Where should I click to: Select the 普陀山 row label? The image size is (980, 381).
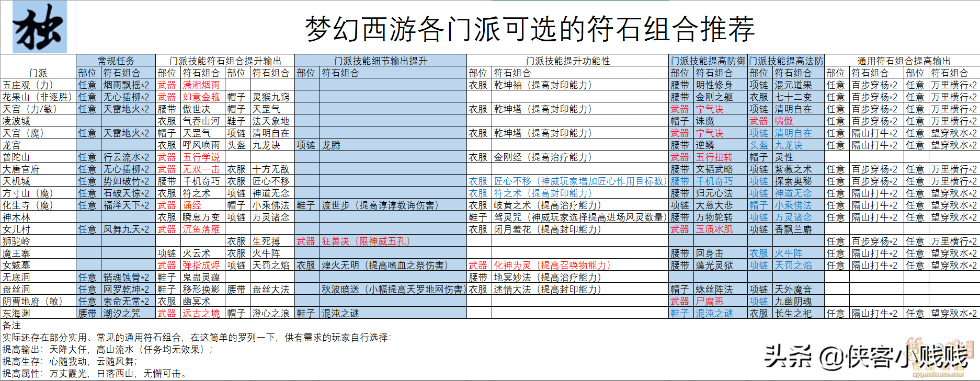click(x=38, y=157)
